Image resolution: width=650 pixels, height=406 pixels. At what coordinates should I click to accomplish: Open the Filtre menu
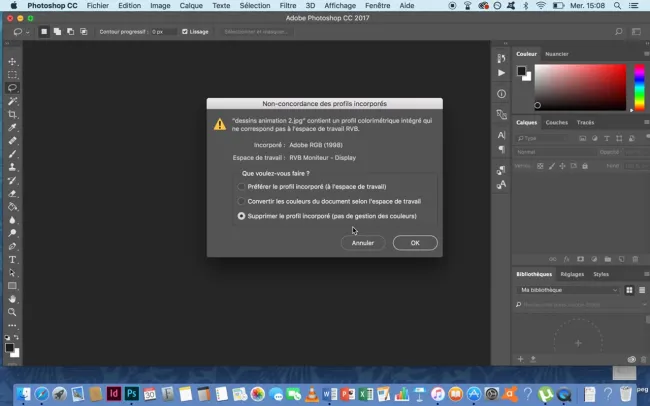pos(288,5)
